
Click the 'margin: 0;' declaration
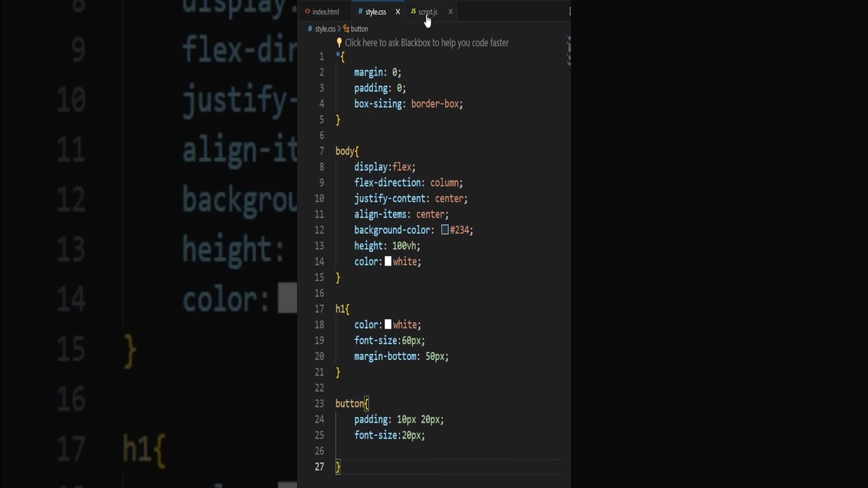point(378,73)
